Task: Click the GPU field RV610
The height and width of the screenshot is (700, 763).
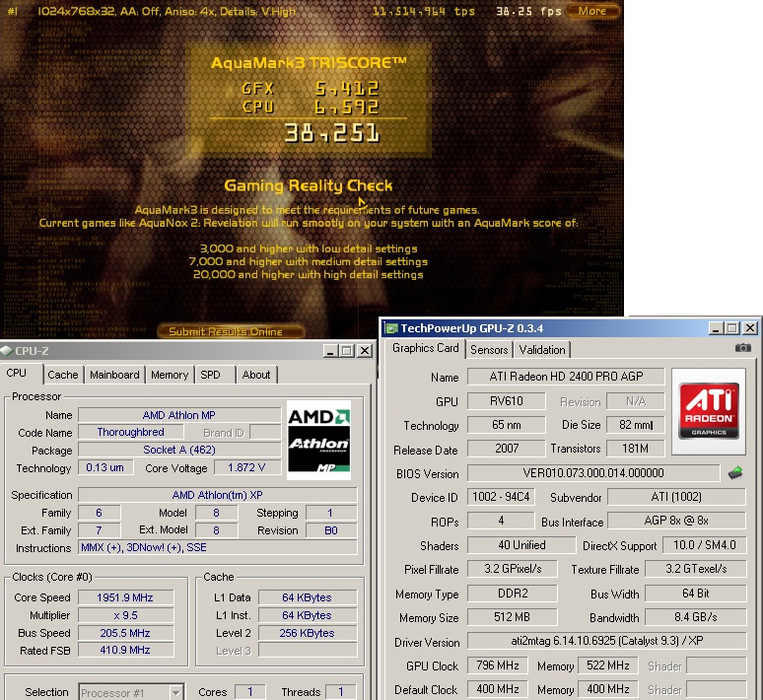Action: (x=506, y=401)
